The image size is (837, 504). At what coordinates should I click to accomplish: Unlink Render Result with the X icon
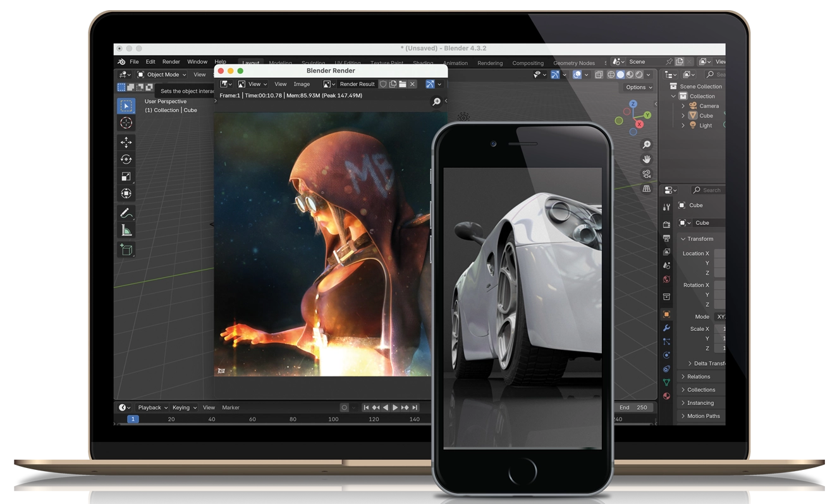(x=412, y=84)
